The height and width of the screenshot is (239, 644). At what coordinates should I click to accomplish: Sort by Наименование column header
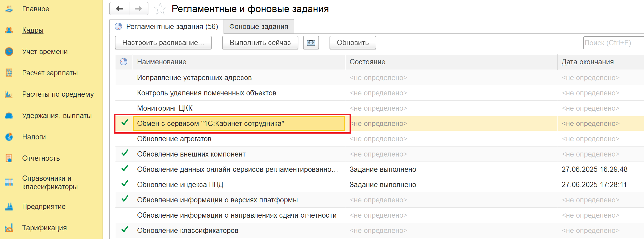point(239,62)
